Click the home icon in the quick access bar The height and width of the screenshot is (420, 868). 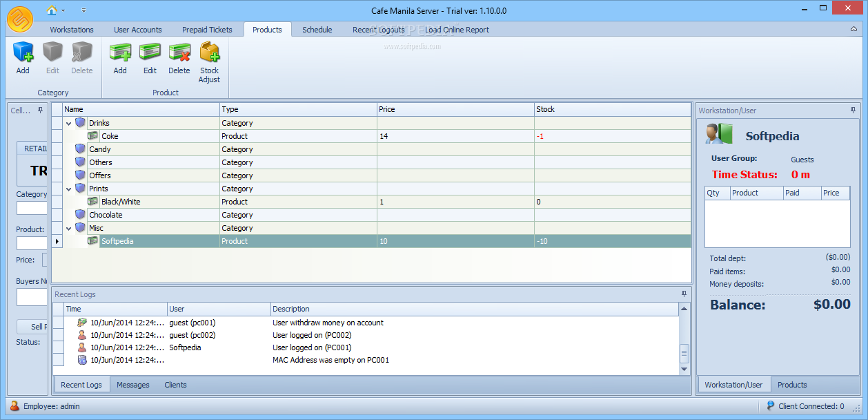52,10
